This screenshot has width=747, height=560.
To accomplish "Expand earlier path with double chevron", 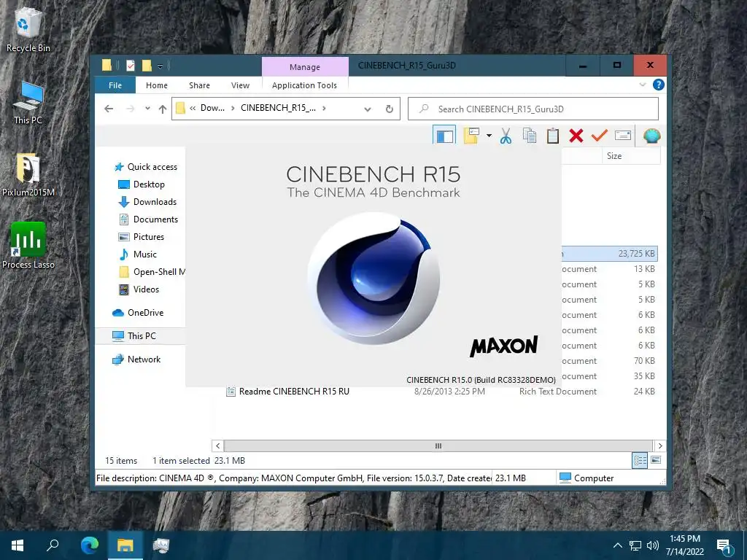I will (x=193, y=108).
